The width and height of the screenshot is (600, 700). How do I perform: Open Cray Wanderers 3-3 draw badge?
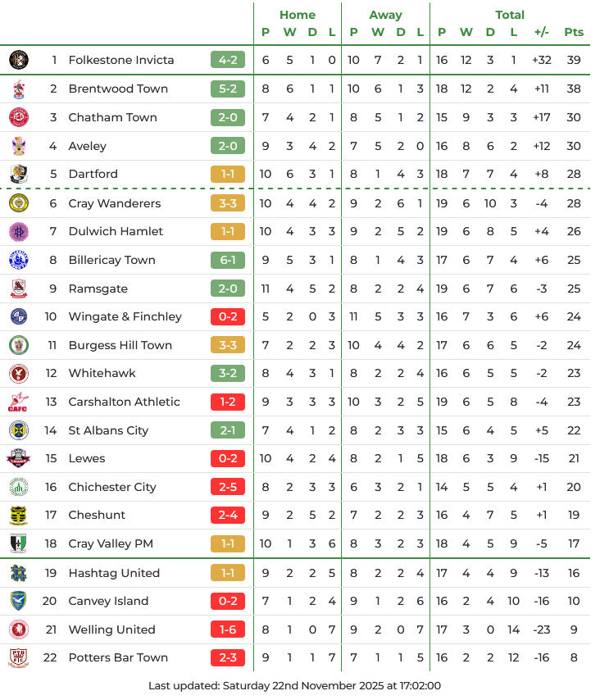(x=228, y=203)
